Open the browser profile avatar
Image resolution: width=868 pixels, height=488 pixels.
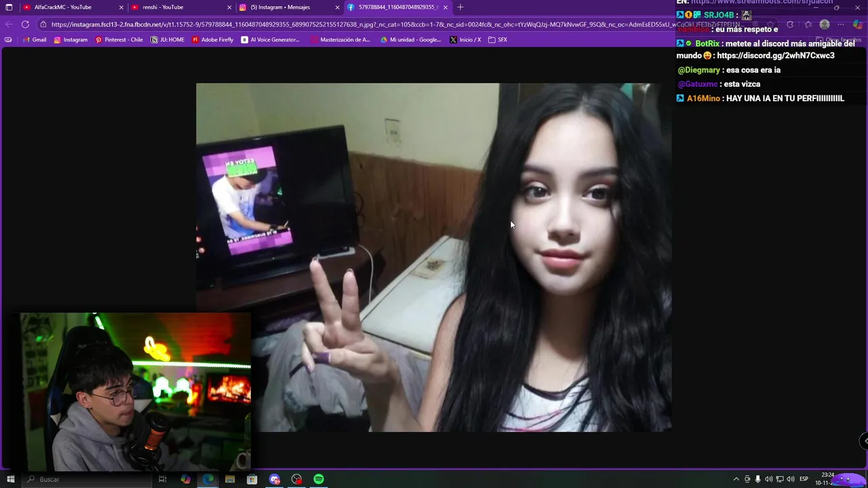(825, 24)
